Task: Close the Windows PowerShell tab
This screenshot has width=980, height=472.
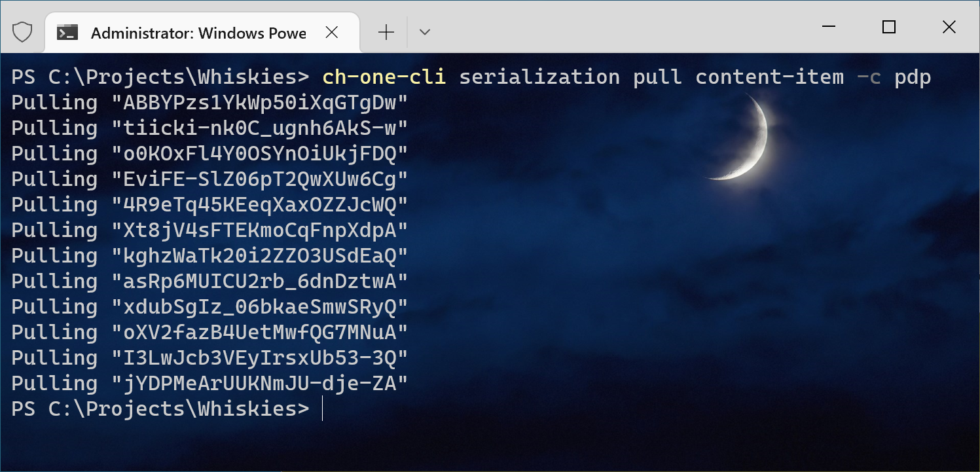Action: point(332,32)
